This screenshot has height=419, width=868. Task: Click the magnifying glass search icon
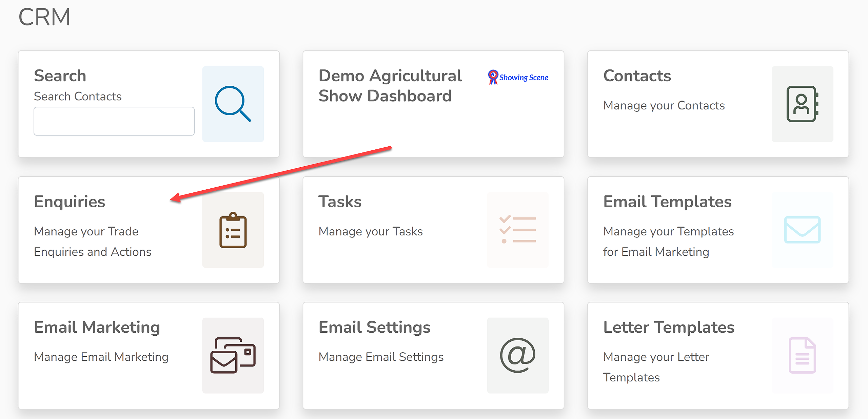[233, 104]
